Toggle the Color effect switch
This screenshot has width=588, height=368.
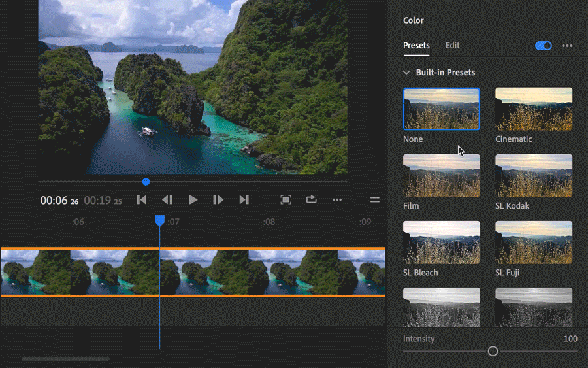click(543, 46)
